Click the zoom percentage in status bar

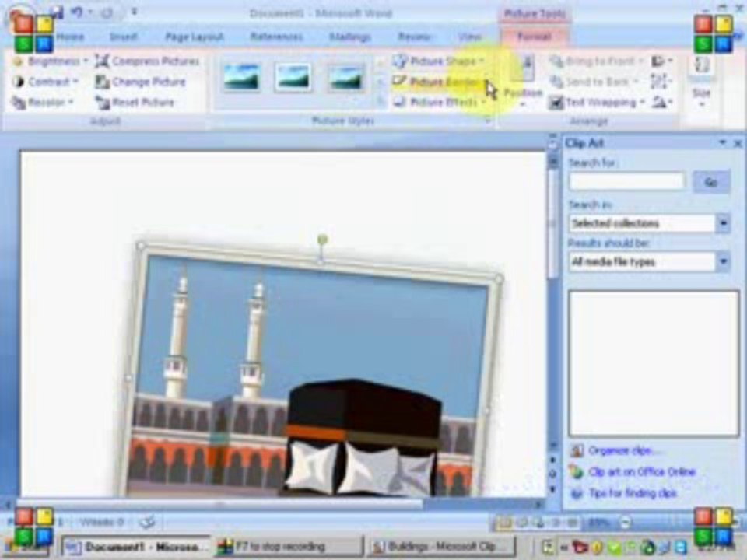pyautogui.click(x=598, y=523)
